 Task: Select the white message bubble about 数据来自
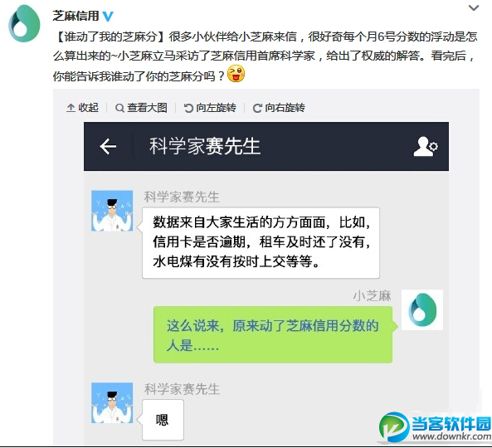tap(261, 243)
